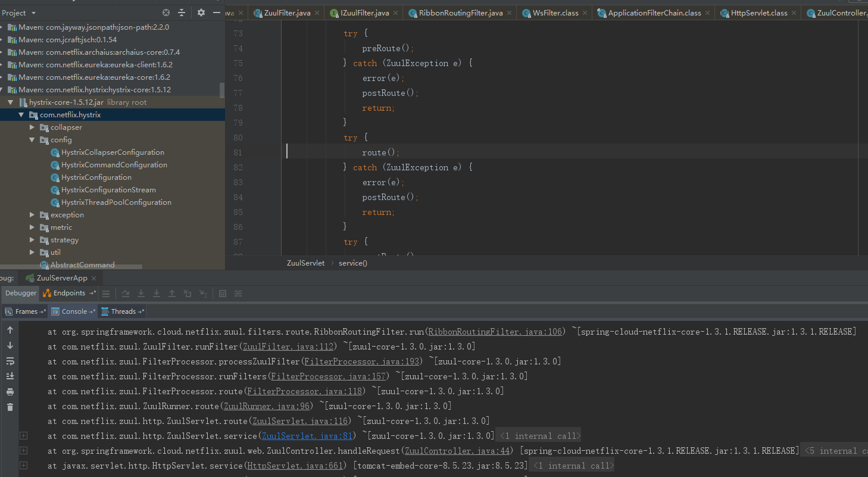The image size is (868, 477).
Task: Collapse the config package folder
Action: [33, 140]
